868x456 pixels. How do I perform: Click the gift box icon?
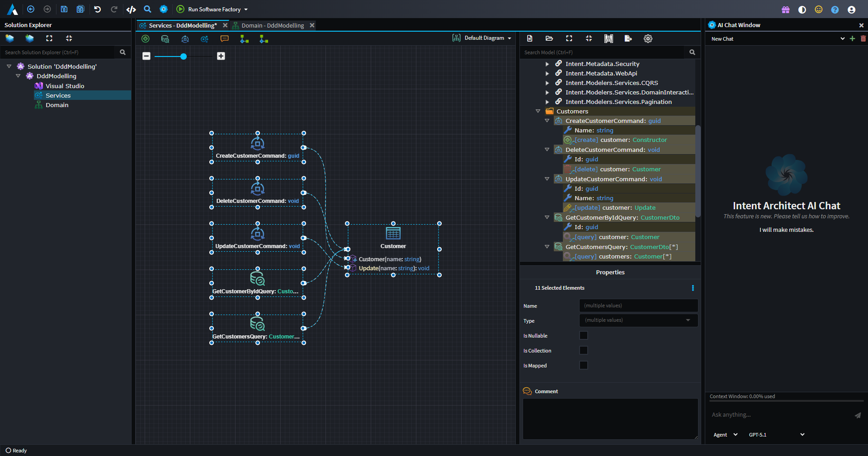(786, 9)
